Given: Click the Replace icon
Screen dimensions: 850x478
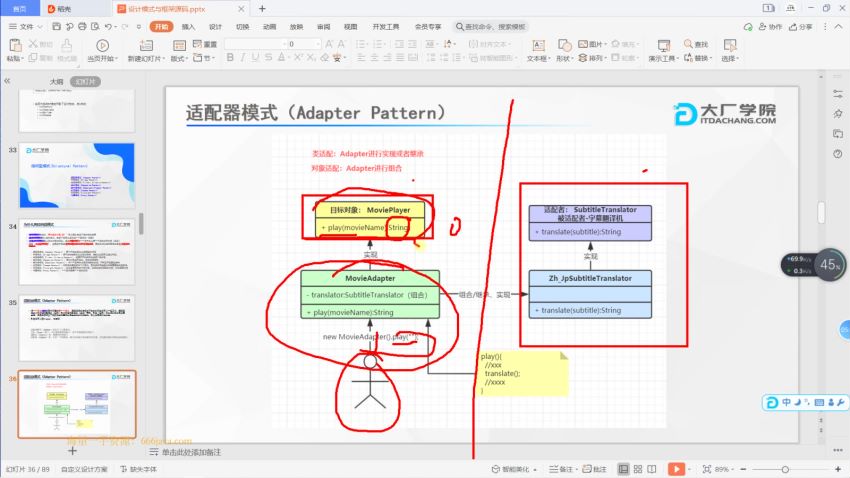Looking at the screenshot, I should (x=688, y=57).
